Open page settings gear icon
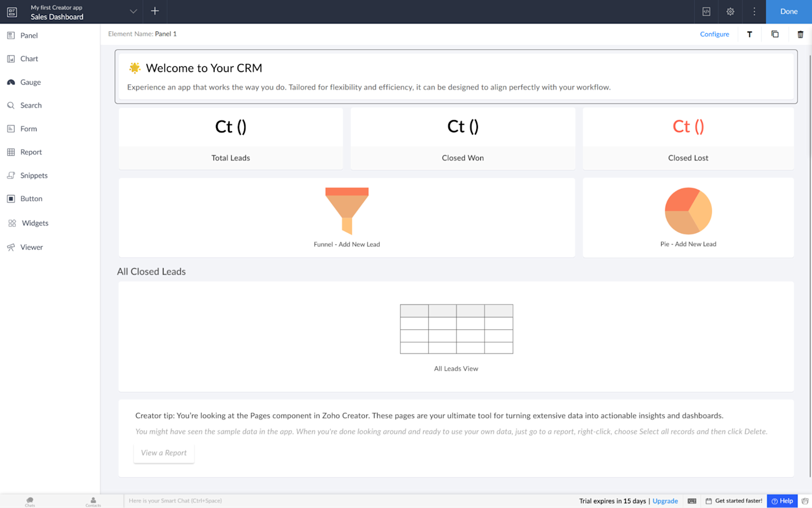Image resolution: width=812 pixels, height=508 pixels. coord(730,12)
